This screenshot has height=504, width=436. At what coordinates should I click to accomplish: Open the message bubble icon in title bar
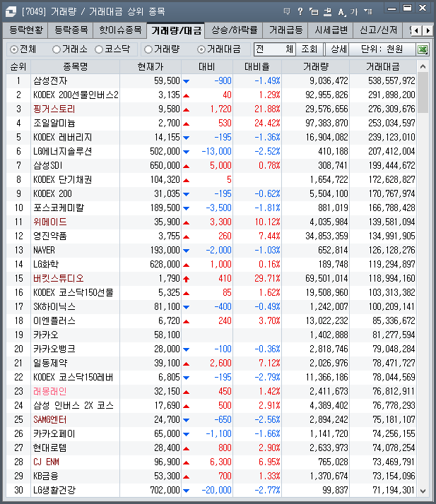pyautogui.click(x=287, y=12)
